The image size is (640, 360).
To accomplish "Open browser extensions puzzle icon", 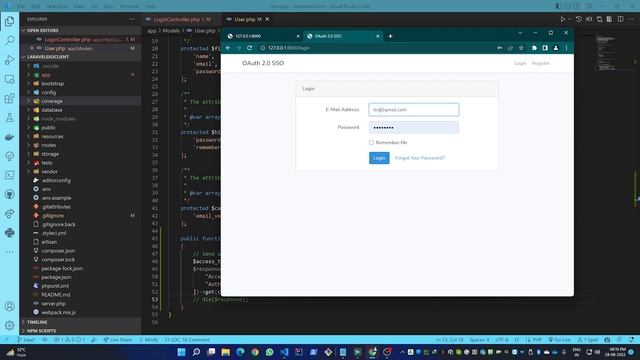I will click(x=534, y=48).
